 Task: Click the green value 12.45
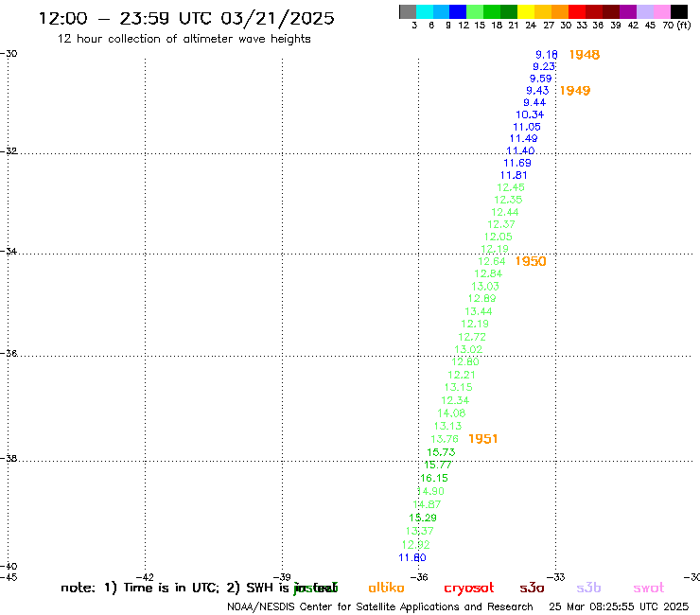click(511, 187)
